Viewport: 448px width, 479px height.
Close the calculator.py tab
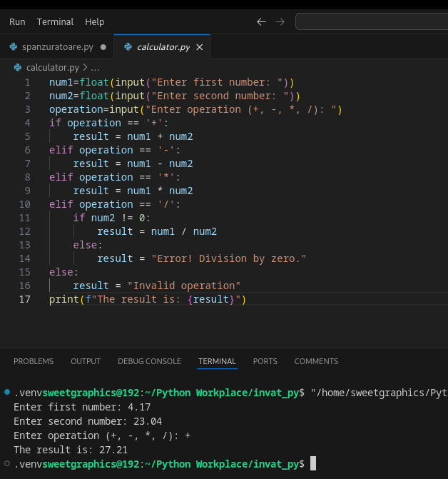tap(200, 47)
